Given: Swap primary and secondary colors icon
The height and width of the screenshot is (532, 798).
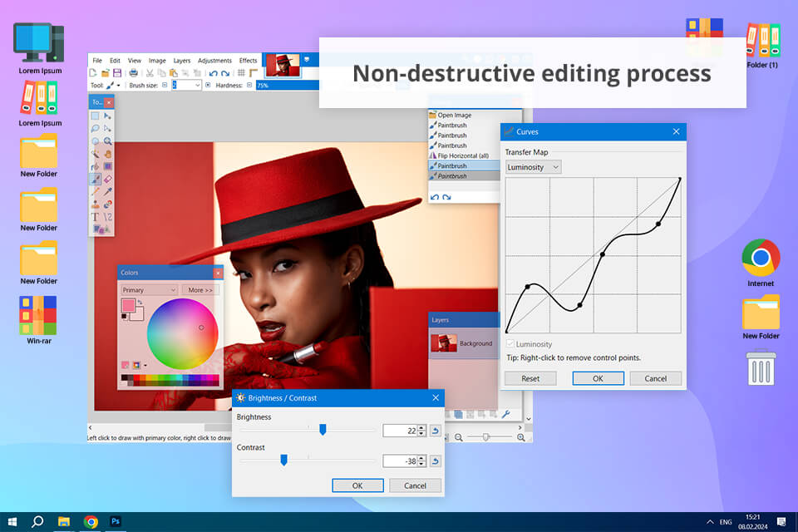Looking at the screenshot, I should click(x=140, y=303).
